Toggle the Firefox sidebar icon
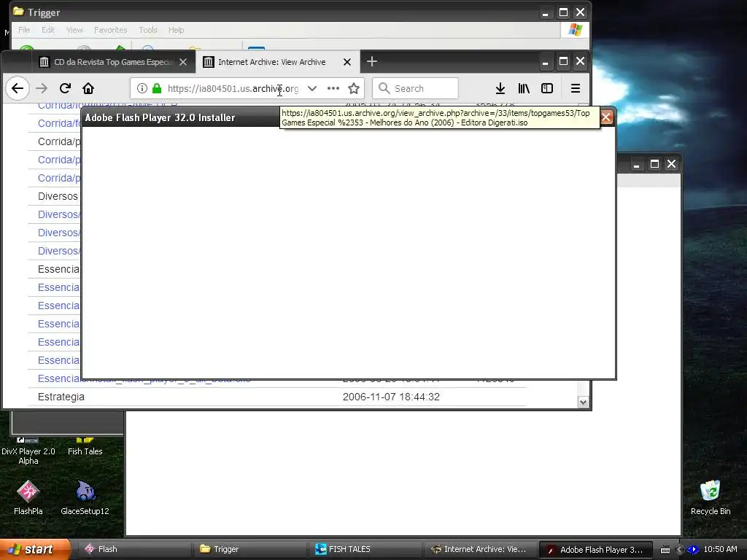The image size is (747, 560). pos(547,88)
